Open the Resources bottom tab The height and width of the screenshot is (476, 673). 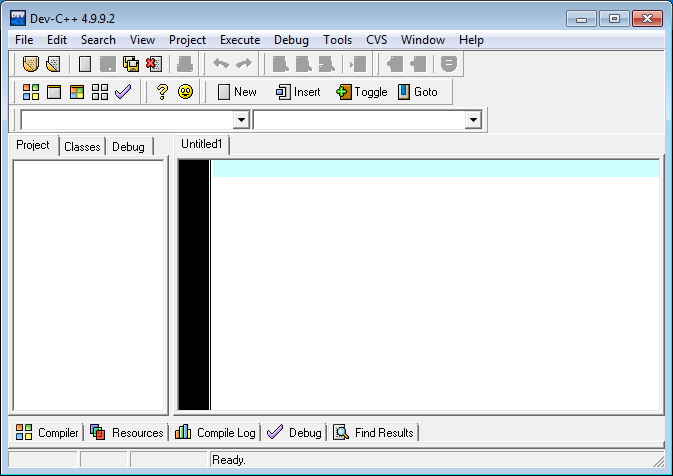pos(127,433)
